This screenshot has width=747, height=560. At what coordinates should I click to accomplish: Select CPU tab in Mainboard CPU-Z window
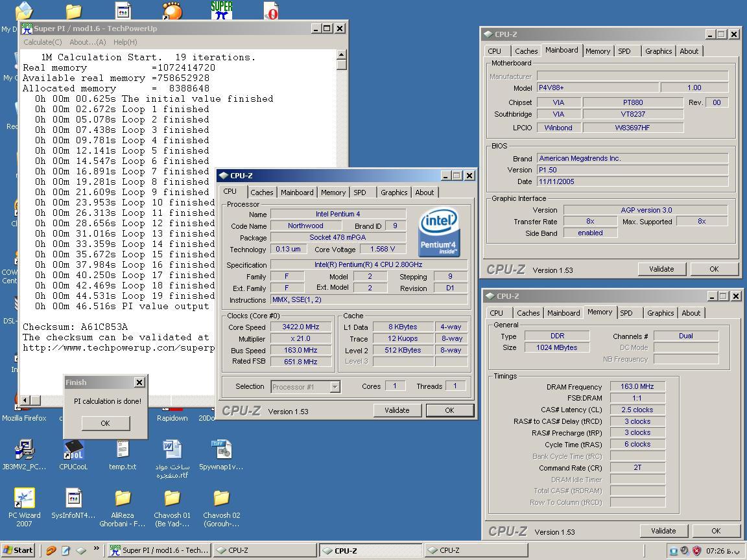[495, 51]
